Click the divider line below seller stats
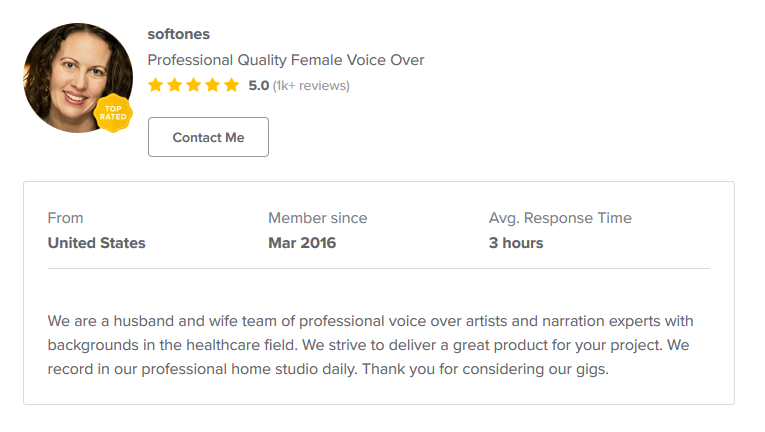 [379, 268]
